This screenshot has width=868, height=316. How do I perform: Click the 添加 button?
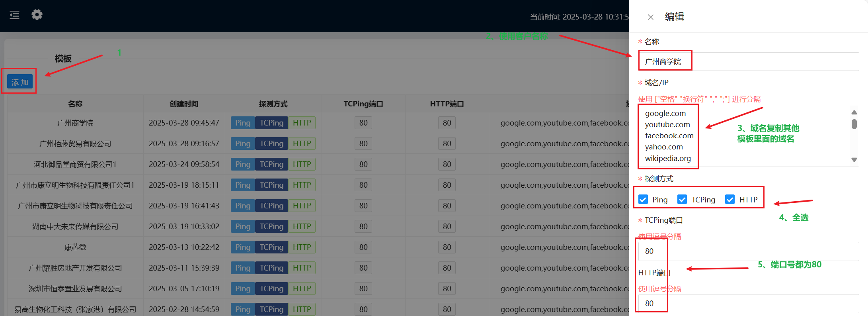(20, 82)
